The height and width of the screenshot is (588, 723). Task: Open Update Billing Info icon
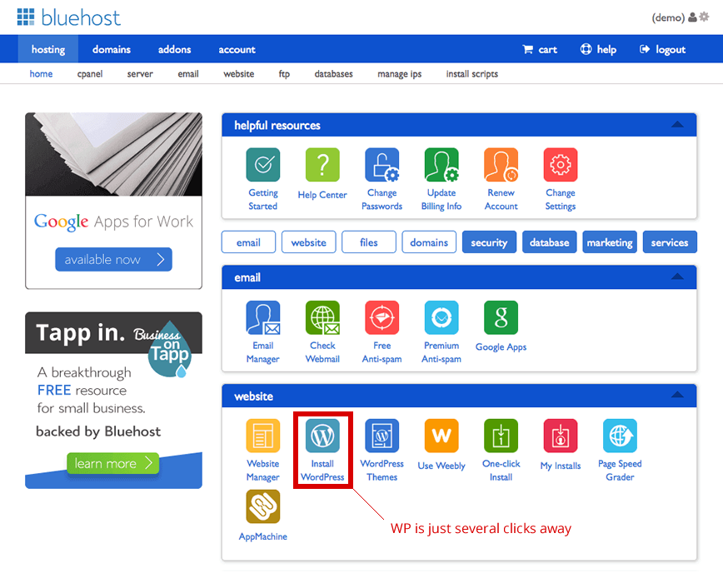[x=441, y=165]
